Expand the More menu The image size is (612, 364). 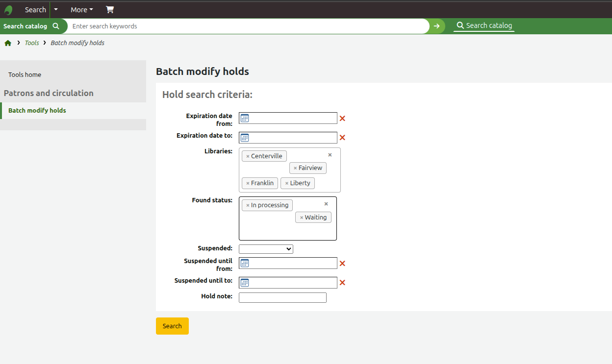coord(81,10)
